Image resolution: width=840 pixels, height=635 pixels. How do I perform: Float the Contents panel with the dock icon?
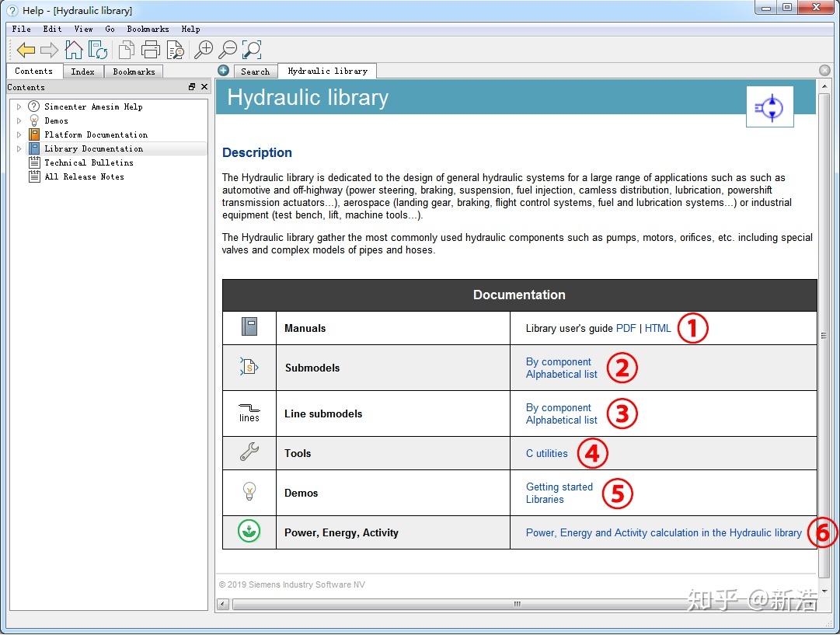coord(192,87)
